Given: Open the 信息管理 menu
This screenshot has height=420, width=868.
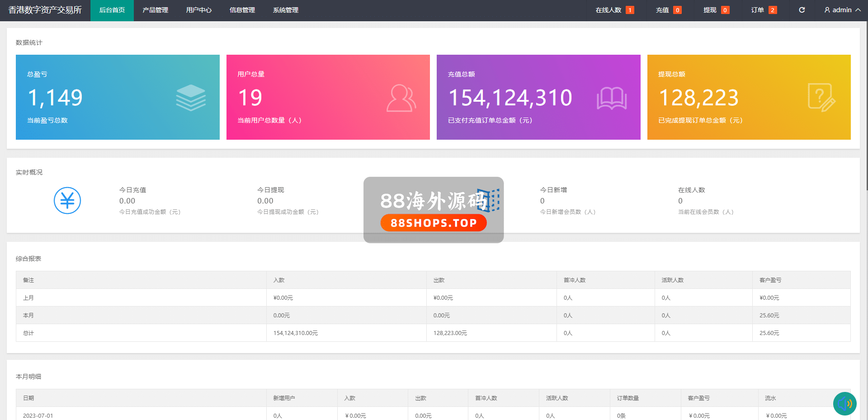Looking at the screenshot, I should (x=242, y=10).
